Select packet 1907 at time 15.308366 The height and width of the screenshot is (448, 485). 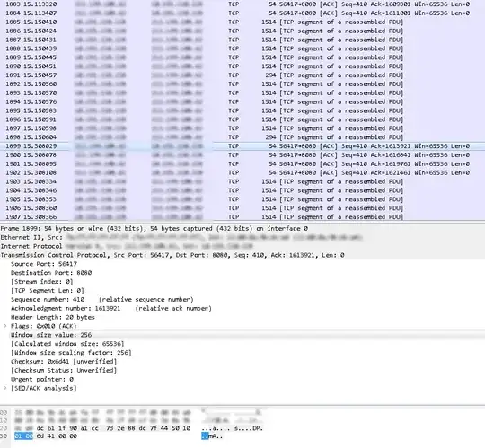pos(242,216)
